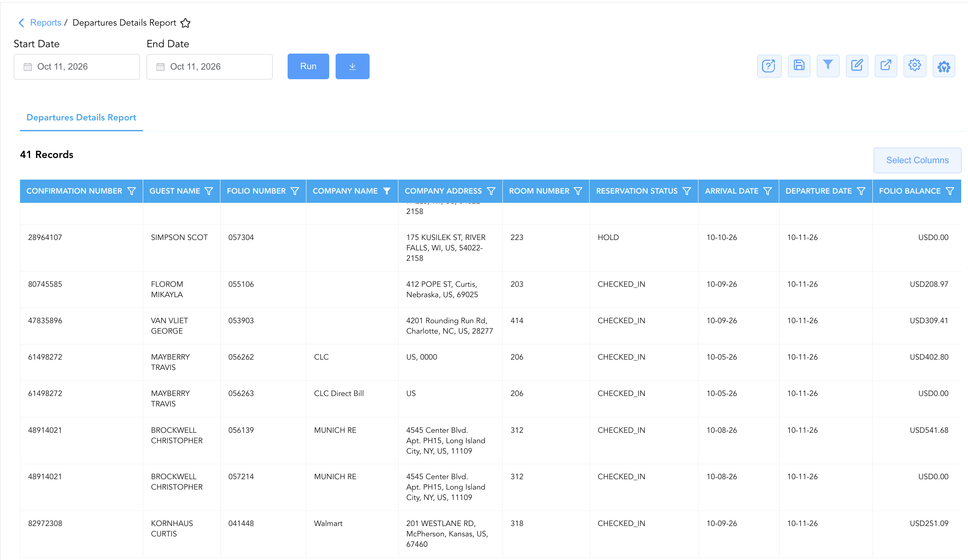This screenshot has height=560, width=968.
Task: Favorite the report with star icon
Action: [185, 23]
